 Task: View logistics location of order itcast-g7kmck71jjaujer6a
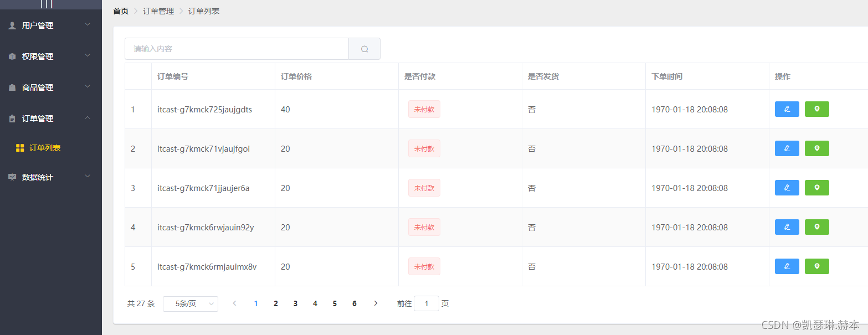816,188
